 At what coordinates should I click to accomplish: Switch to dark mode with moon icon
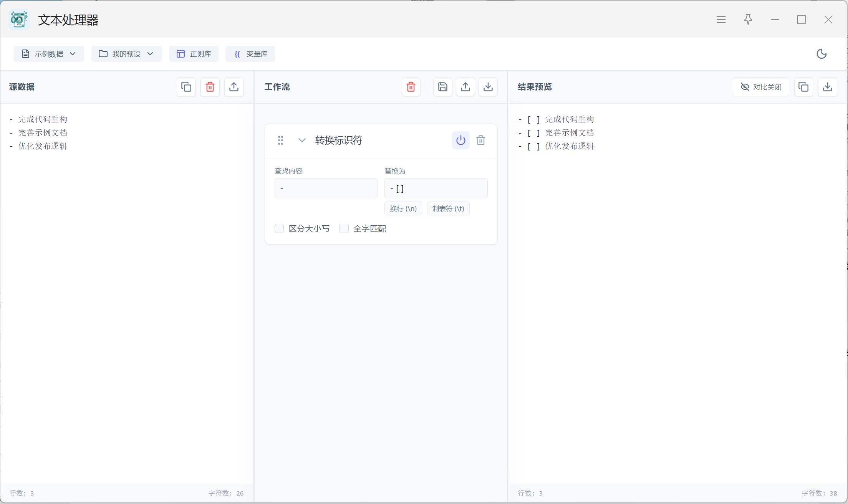[821, 54]
